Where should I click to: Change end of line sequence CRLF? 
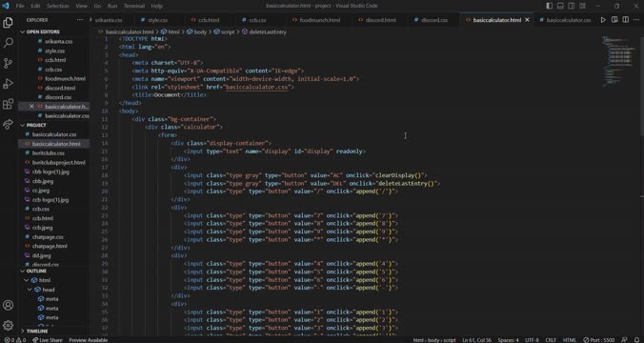click(551, 340)
